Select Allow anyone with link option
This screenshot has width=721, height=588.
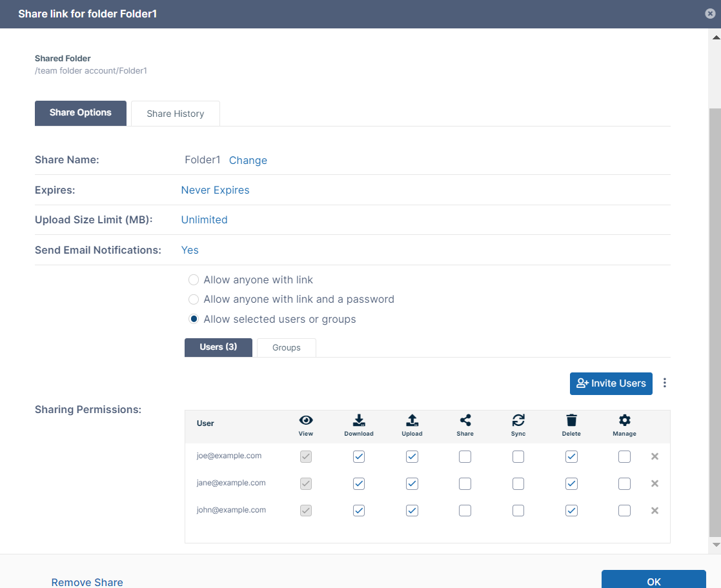194,280
